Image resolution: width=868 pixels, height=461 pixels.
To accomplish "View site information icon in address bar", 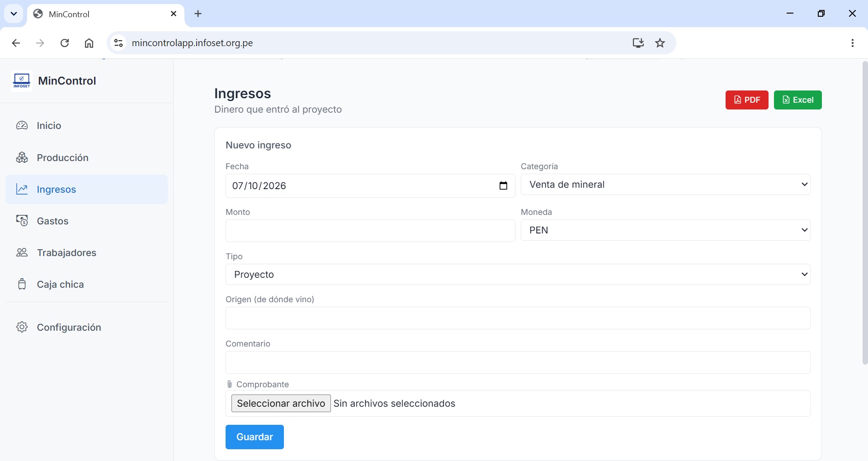I will [x=118, y=43].
